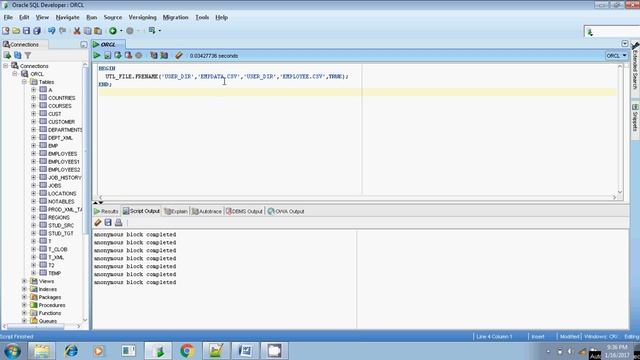Click the green Back navigation icon
Screen dimensions: 640x360
[113, 31]
